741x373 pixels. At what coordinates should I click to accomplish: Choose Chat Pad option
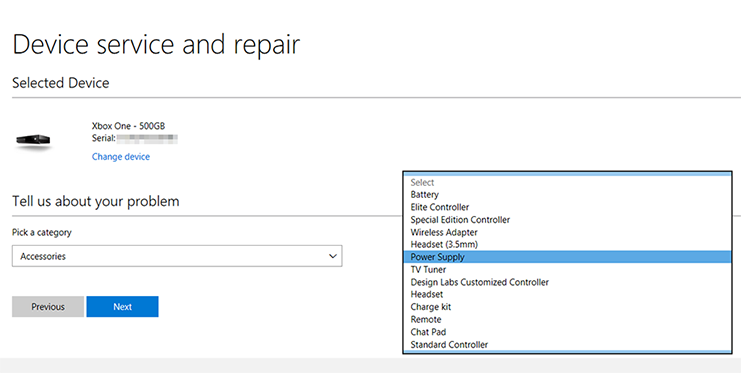coord(567,332)
